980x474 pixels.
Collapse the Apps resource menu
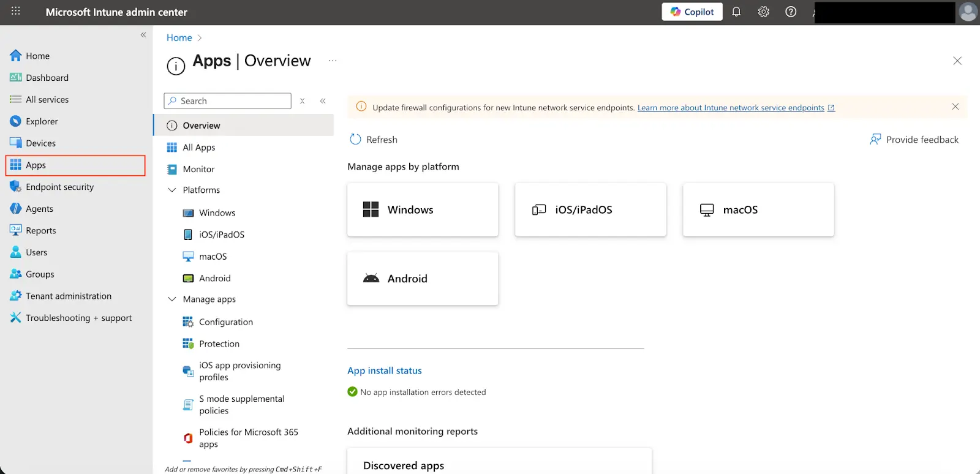point(323,101)
